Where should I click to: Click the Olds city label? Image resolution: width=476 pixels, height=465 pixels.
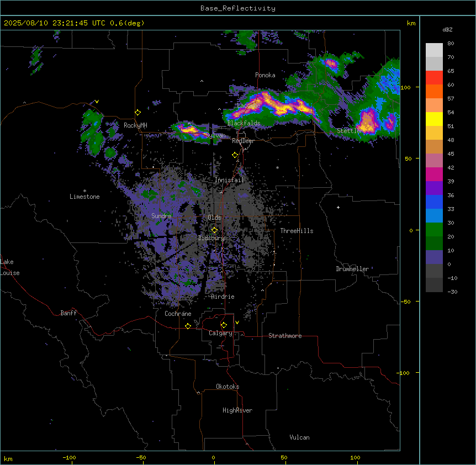[x=214, y=218]
